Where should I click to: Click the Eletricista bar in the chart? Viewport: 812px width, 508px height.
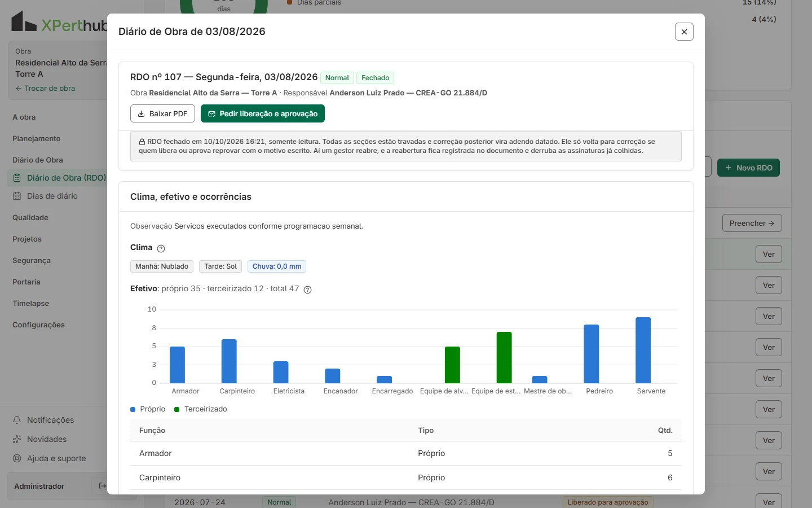[281, 372]
